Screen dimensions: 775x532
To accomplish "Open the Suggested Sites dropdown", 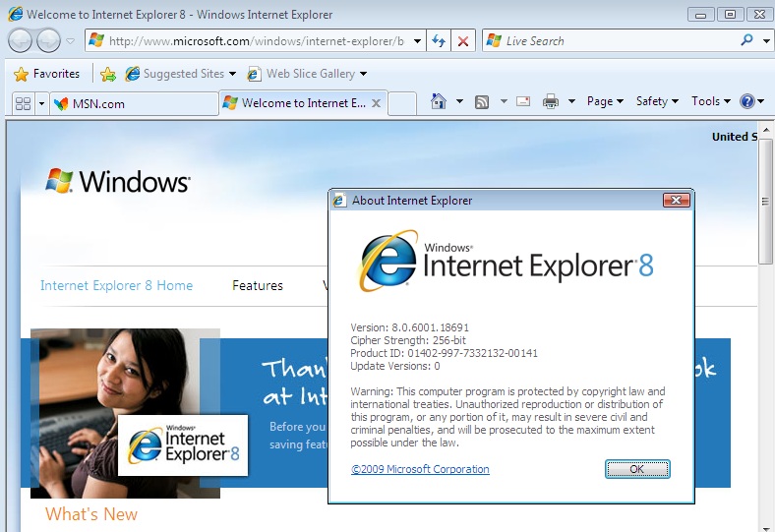I will 180,74.
